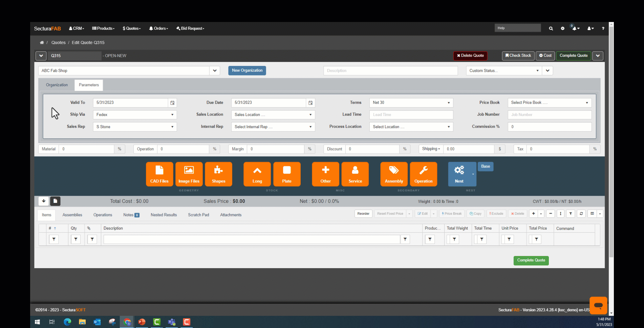Open the Quotes menu in navbar
Viewport: 644px width, 328px height.
(x=131, y=28)
